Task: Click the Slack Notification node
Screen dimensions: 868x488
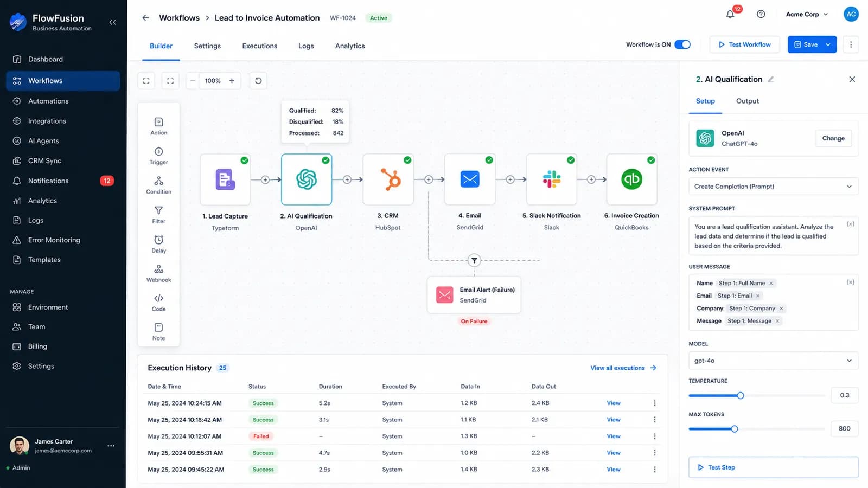Action: [552, 179]
